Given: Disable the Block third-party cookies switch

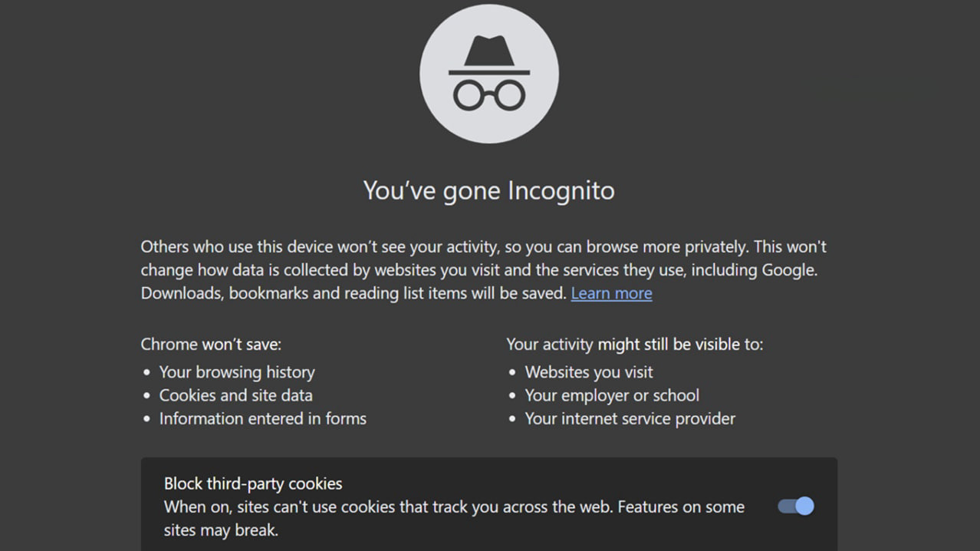Looking at the screenshot, I should point(796,506).
